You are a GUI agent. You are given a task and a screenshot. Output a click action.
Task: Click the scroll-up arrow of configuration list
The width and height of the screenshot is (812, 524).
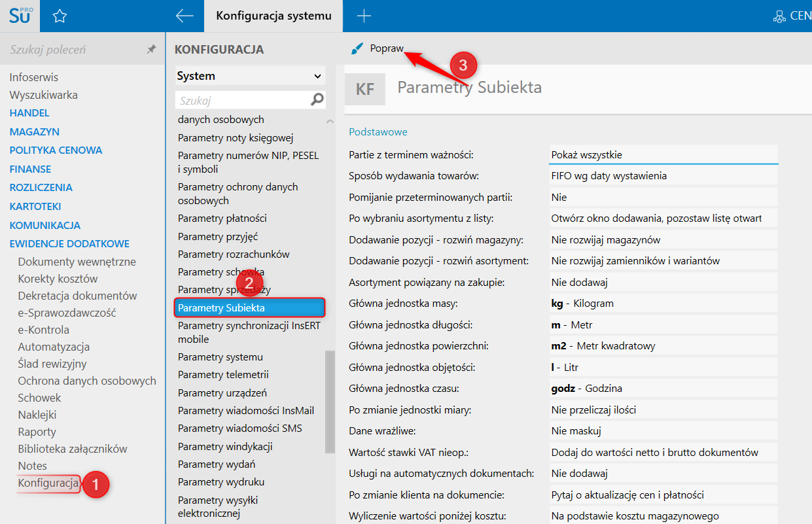pos(330,122)
